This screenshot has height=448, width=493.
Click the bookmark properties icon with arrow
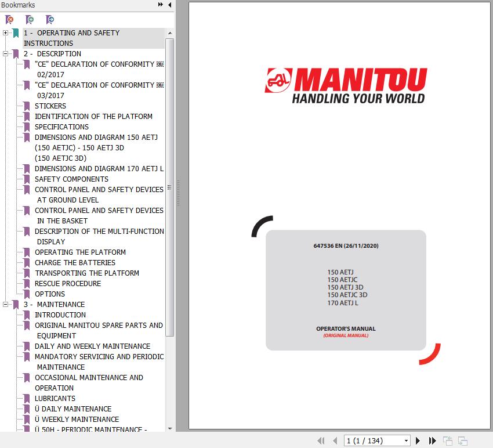click(50, 20)
